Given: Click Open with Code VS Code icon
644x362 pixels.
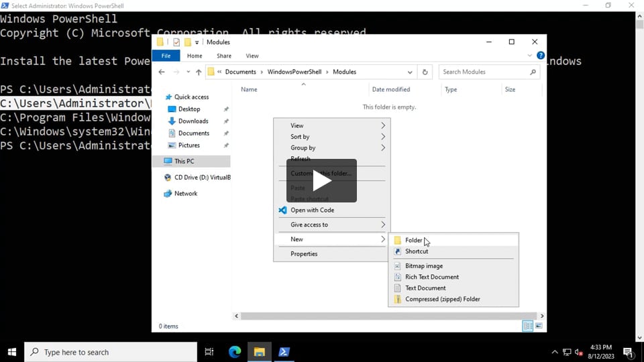Looking at the screenshot, I should click(282, 210).
